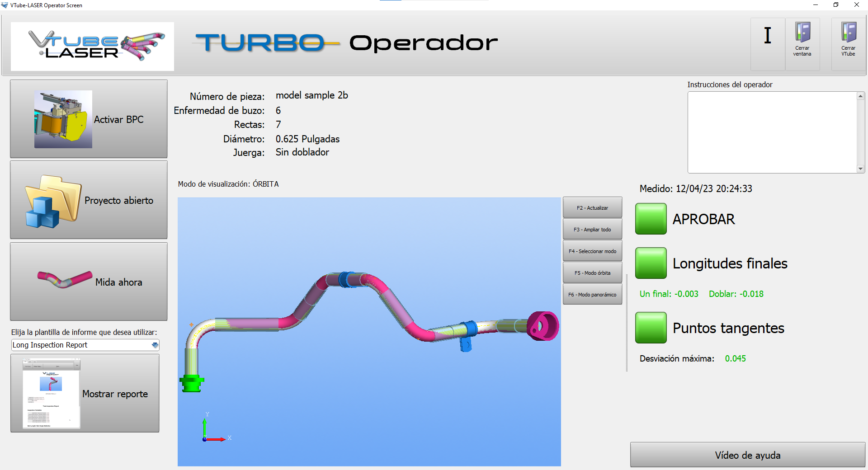Start measuring with Mida ahora

tap(89, 282)
